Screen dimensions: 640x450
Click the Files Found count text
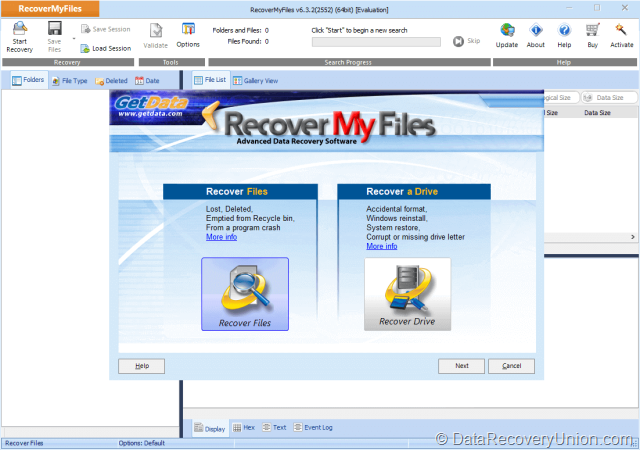pos(248,41)
